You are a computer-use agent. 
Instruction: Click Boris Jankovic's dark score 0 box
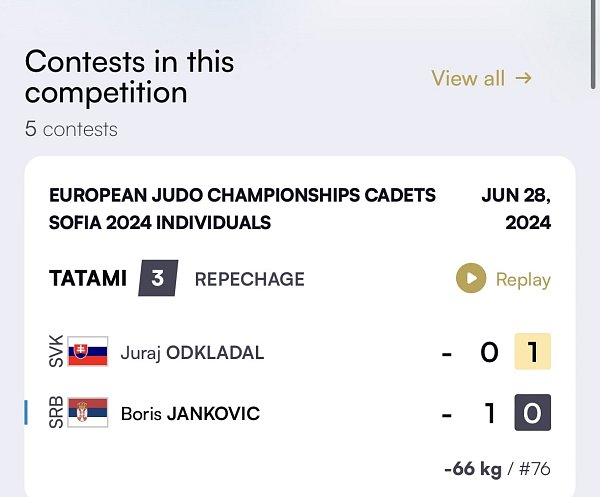point(533,412)
